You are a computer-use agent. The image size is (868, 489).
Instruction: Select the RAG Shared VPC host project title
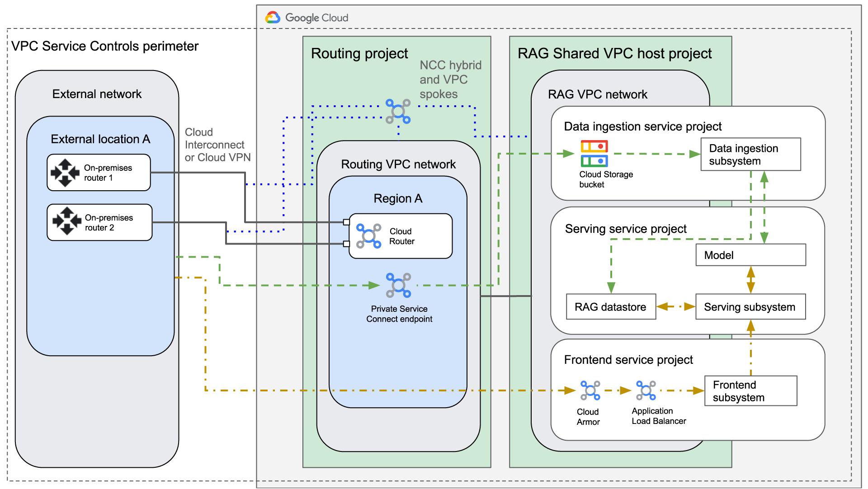coord(614,53)
